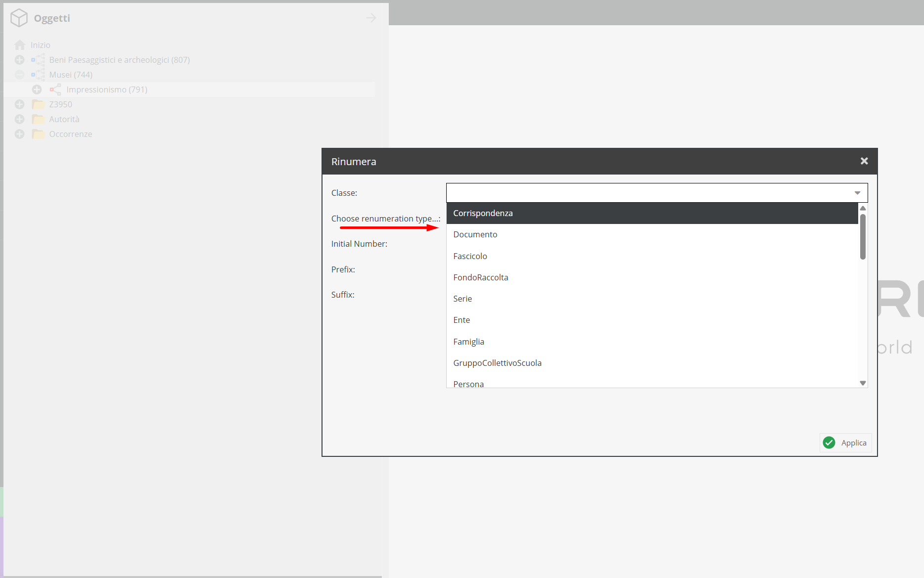924x578 pixels.
Task: Choose Documento from Classe list
Action: tap(652, 234)
